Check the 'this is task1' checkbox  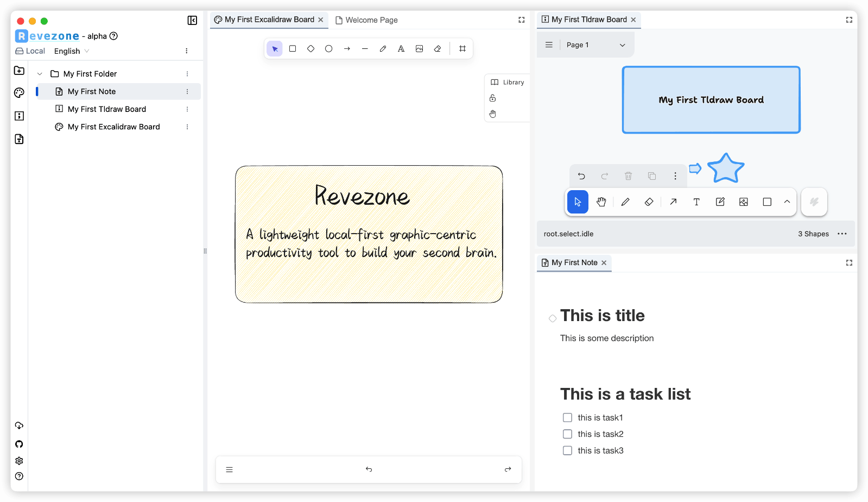tap(567, 417)
